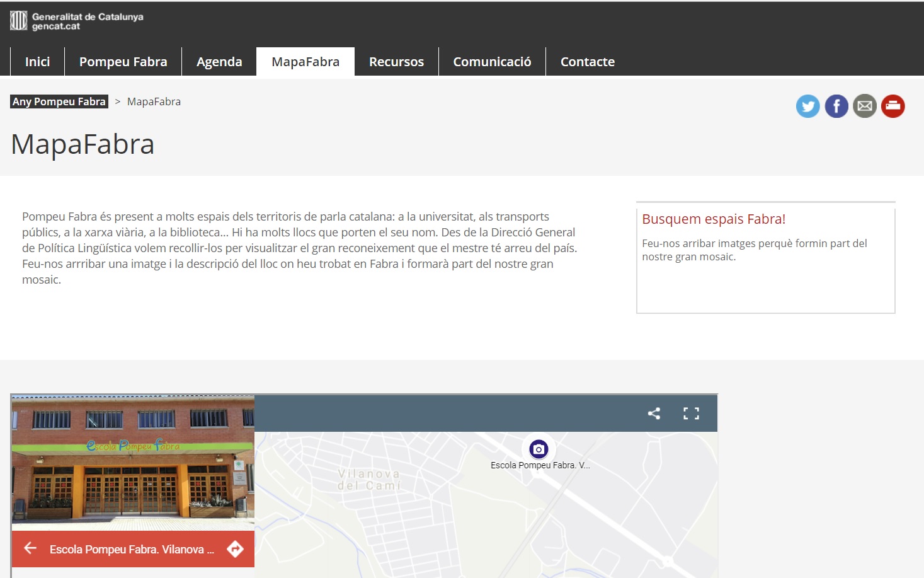
Task: Click the back arrow in map panel
Action: point(30,548)
